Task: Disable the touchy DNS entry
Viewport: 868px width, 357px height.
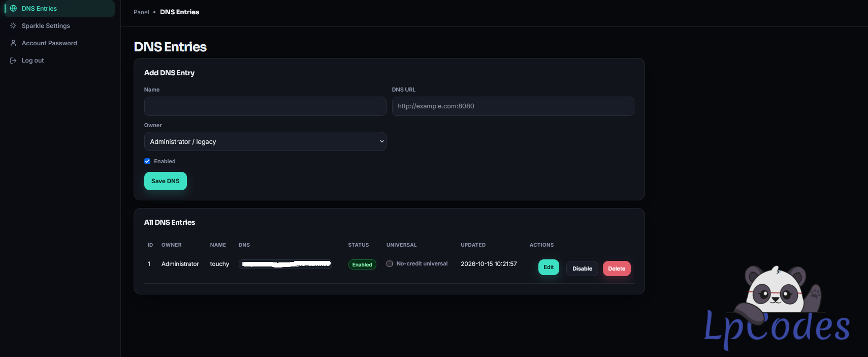Action: point(582,269)
